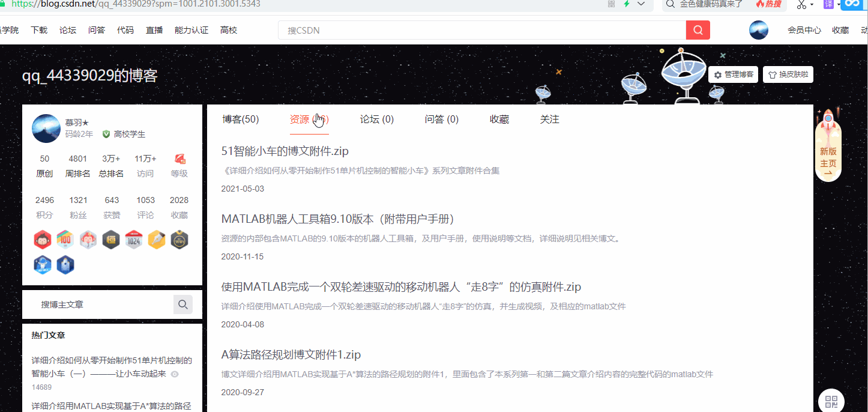868x412 pixels.
Task: Open 会员中心 member center link
Action: [x=804, y=30]
